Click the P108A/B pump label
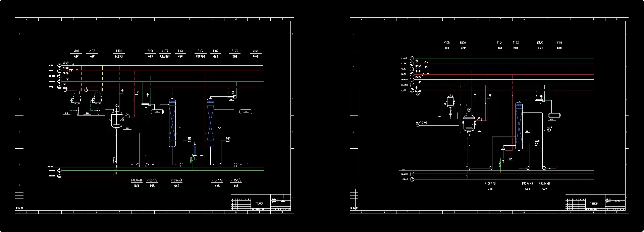 [x=544, y=184]
